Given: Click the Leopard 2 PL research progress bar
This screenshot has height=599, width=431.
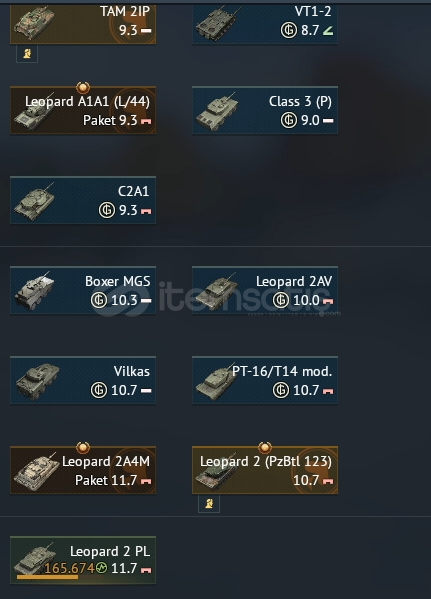Looking at the screenshot, I should coord(47,577).
